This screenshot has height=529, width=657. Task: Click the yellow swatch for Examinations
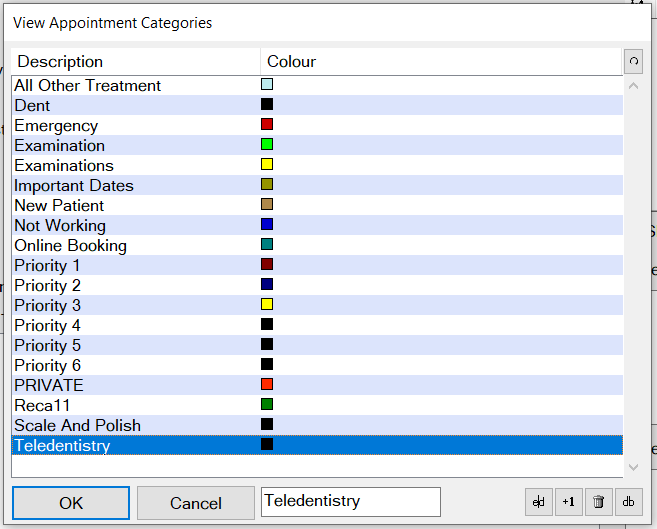pyautogui.click(x=267, y=164)
